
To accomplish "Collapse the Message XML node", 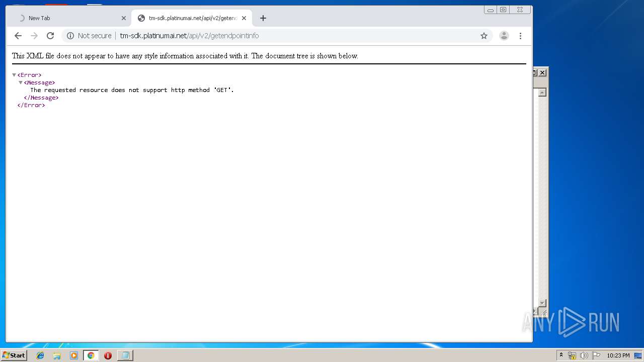I will coord(21,82).
